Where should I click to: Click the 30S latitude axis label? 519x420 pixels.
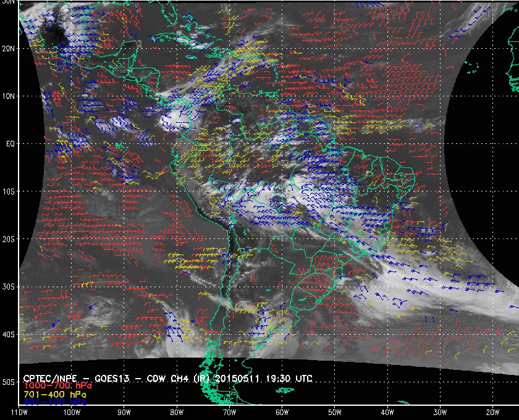click(x=8, y=287)
